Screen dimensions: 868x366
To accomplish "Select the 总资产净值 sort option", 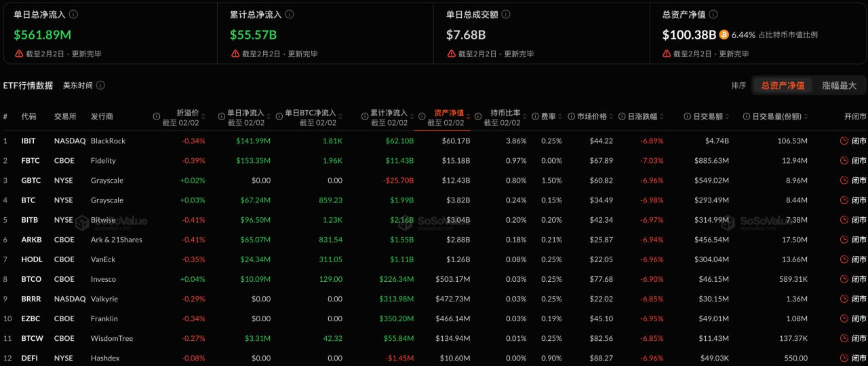I will tap(783, 86).
